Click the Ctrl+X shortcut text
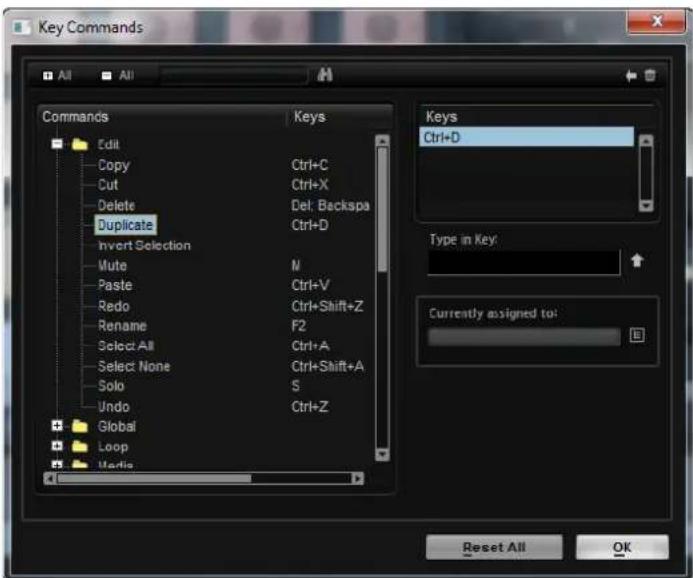This screenshot has width=693, height=578. coord(310,185)
